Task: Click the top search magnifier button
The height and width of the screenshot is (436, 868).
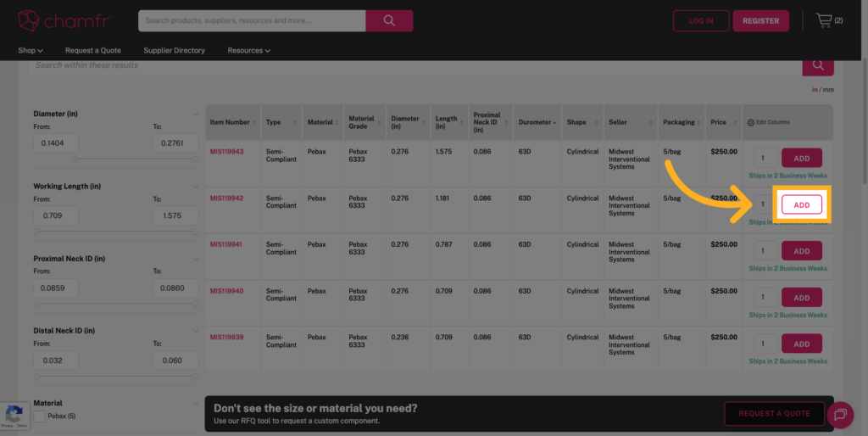Action: coord(389,20)
